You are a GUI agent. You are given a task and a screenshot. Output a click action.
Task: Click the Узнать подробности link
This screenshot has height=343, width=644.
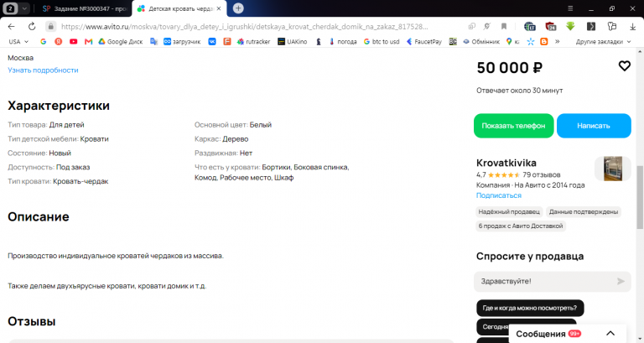coord(43,70)
